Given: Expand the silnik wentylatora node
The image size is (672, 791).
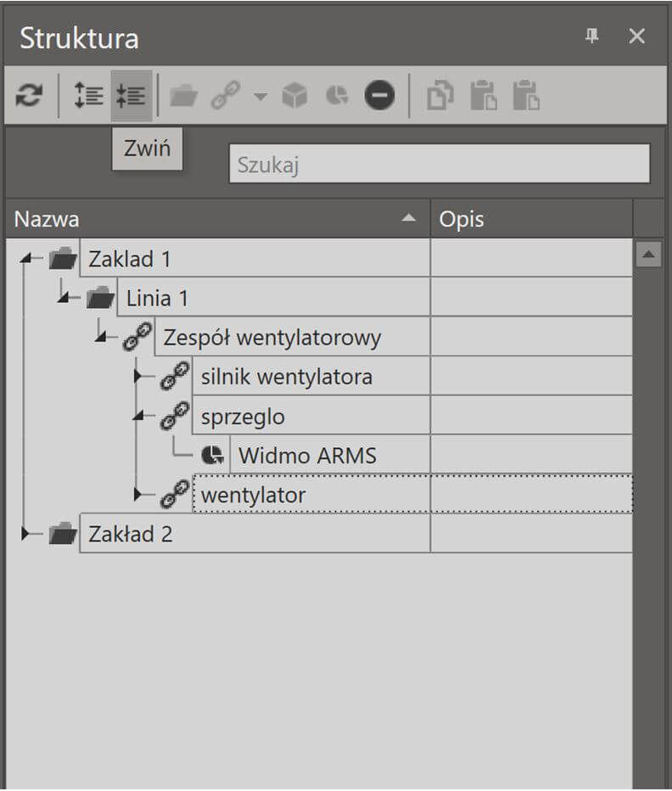Looking at the screenshot, I should tap(137, 376).
